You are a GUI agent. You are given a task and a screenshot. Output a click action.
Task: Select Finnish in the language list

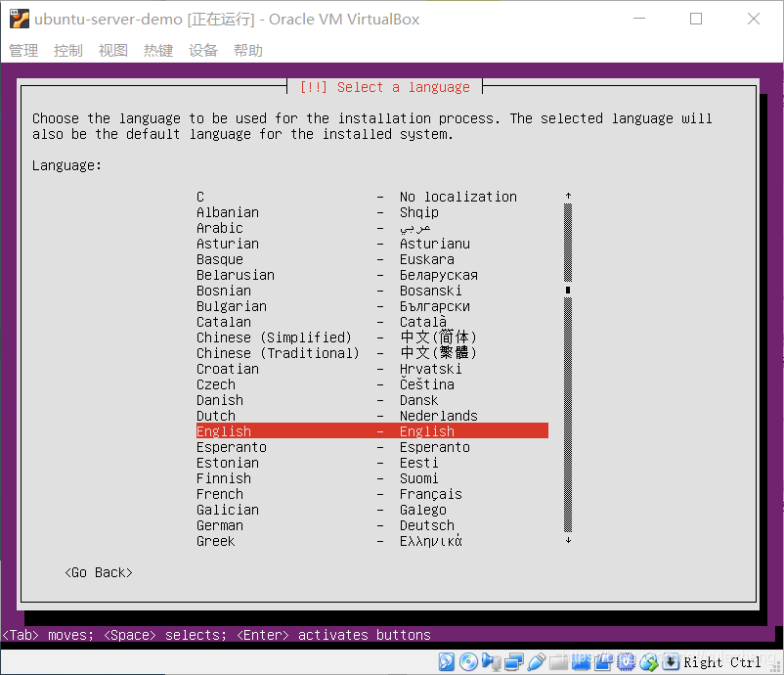click(372, 477)
